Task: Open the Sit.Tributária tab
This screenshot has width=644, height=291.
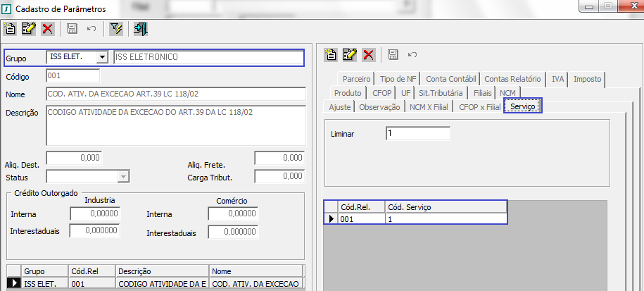Action: 441,93
